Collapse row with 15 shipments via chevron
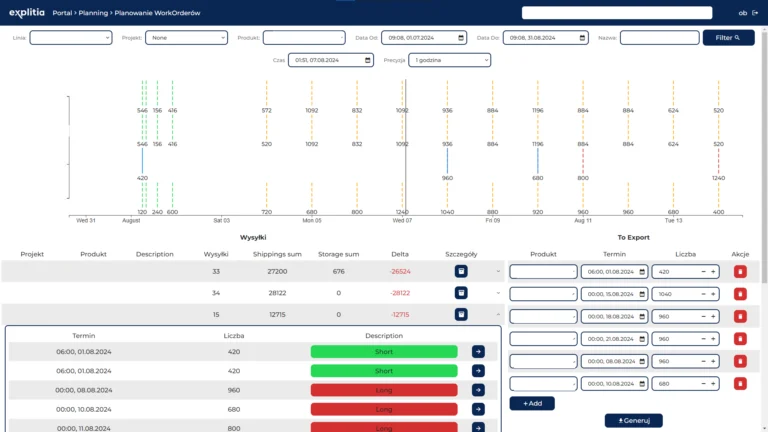 pos(498,314)
